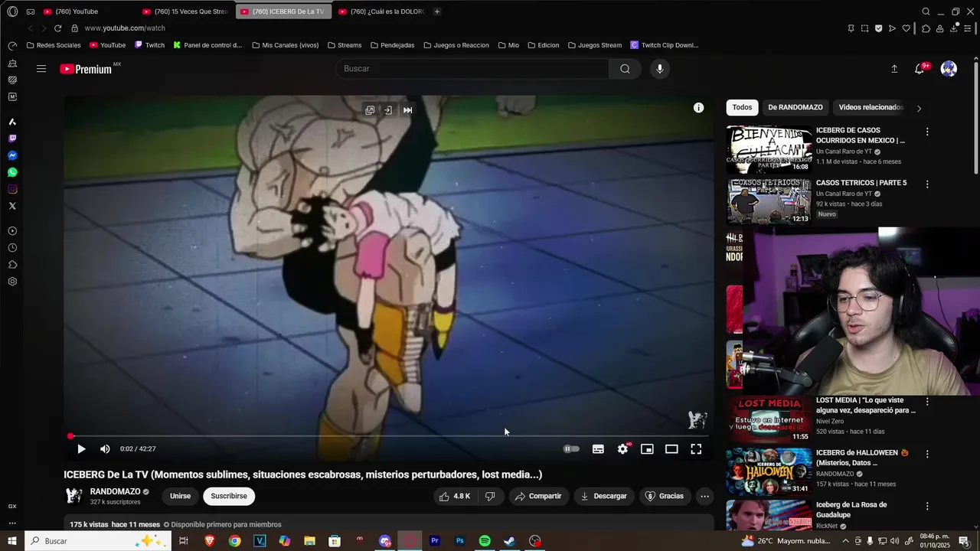This screenshot has height=551, width=980.
Task: Open the Twitch Clip Downl... bookmark
Action: point(664,45)
